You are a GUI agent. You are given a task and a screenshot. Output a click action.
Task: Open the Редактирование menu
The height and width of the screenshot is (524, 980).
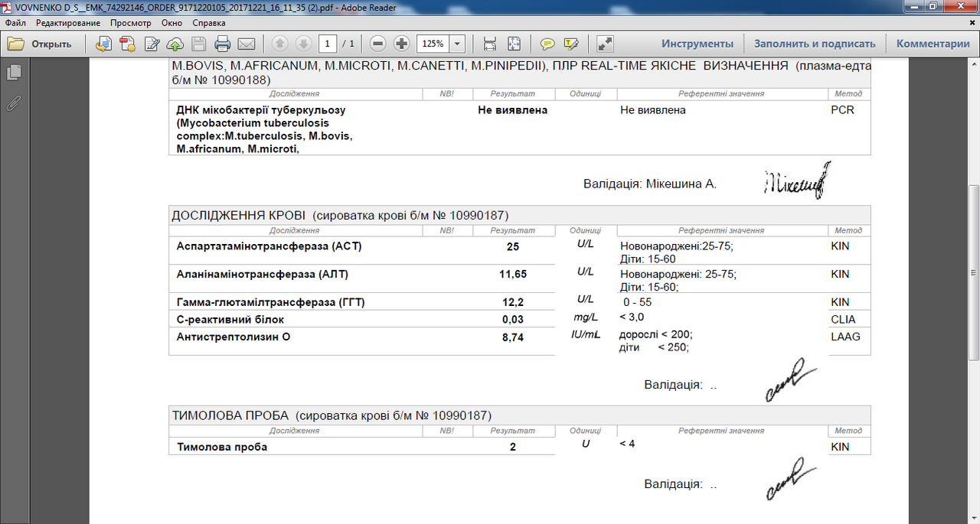68,23
